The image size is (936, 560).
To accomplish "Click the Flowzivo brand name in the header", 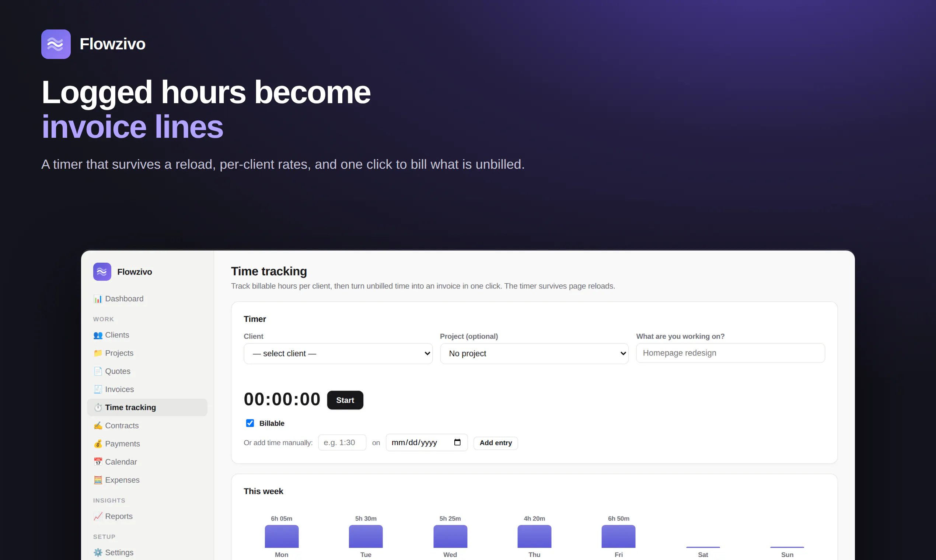I will click(112, 44).
